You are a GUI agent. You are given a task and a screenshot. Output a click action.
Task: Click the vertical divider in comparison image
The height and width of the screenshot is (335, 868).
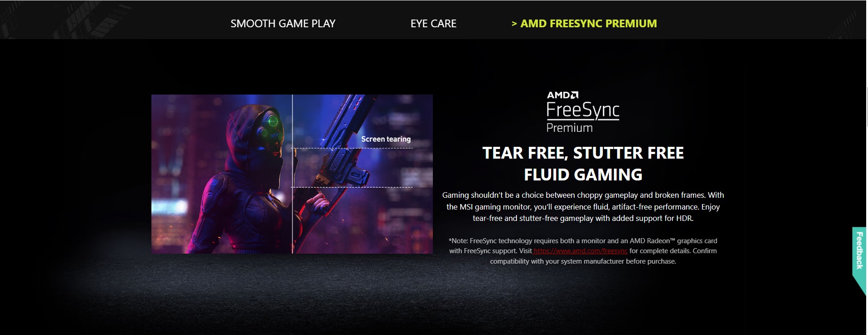pyautogui.click(x=292, y=174)
